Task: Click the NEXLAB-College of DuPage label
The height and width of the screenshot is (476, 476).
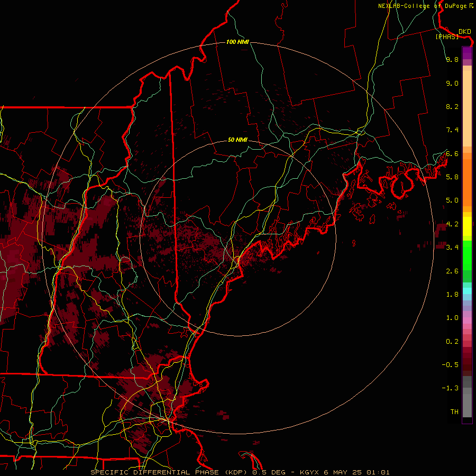Action: pyautogui.click(x=422, y=6)
